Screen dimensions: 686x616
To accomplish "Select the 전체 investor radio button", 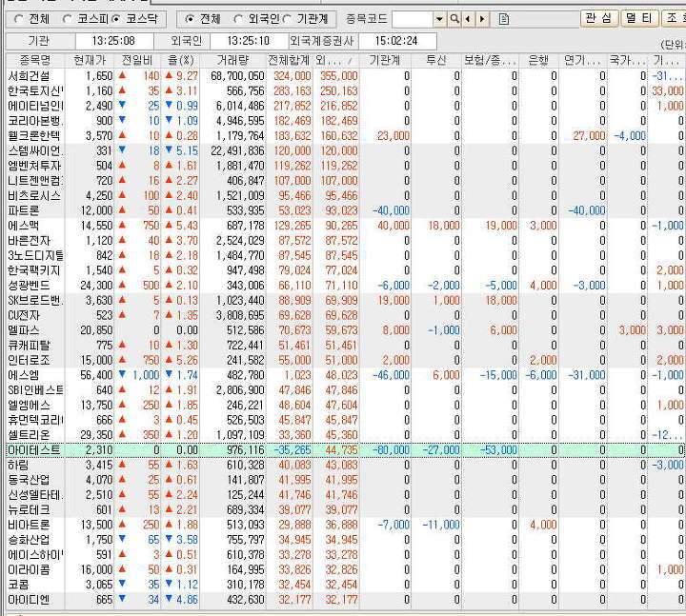I will pos(190,19).
